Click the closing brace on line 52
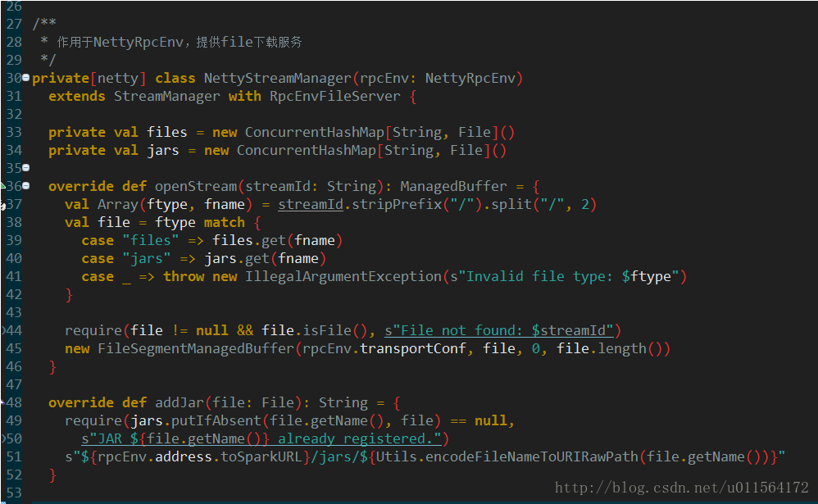Image resolution: width=818 pixels, height=504 pixels. [52, 474]
